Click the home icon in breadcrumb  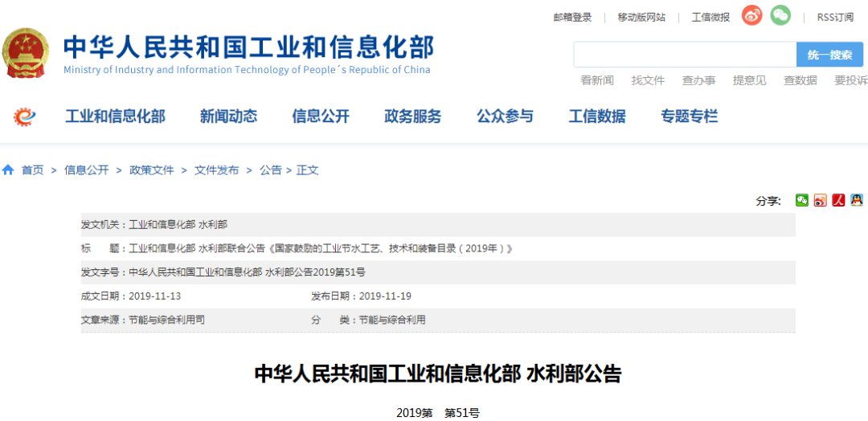8,170
